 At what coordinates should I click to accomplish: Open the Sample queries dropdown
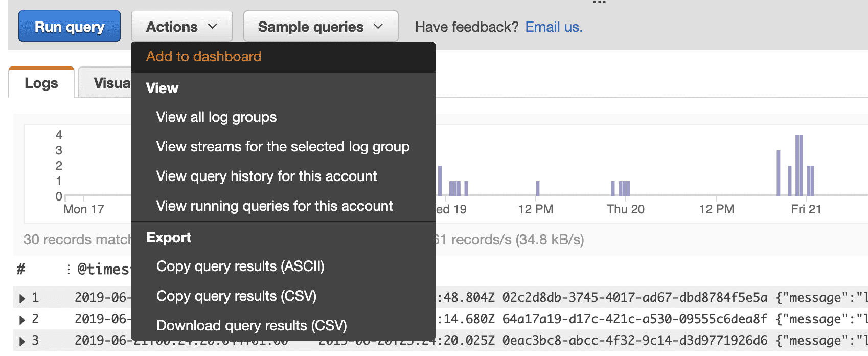tap(321, 26)
